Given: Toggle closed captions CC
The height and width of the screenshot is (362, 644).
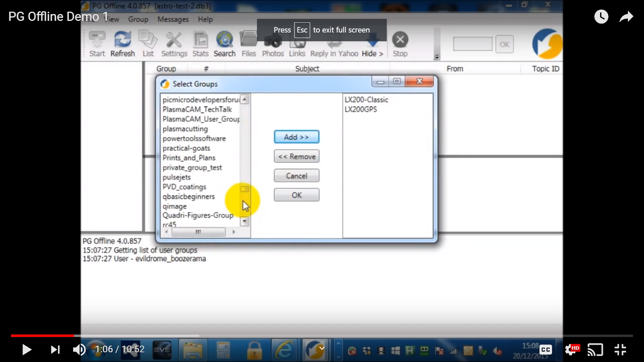Looking at the screenshot, I should [546, 350].
